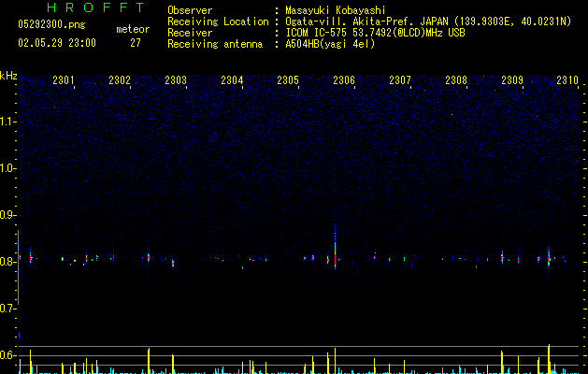Click the 2306 time marker

pos(344,79)
